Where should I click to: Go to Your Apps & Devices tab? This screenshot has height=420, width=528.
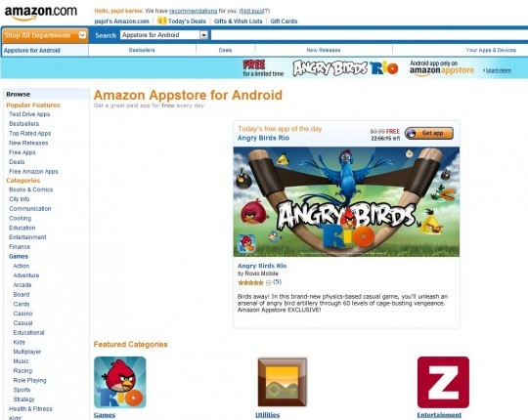[491, 50]
